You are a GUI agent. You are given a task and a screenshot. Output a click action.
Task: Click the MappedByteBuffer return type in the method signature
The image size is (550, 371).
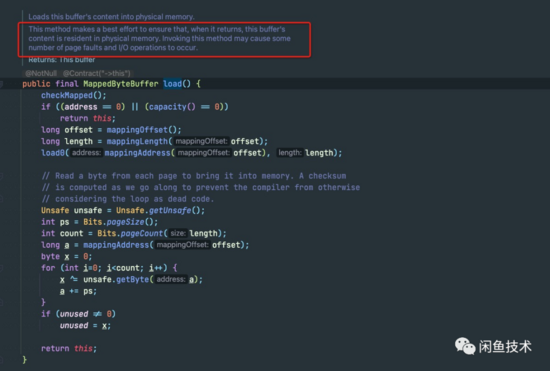pyautogui.click(x=121, y=84)
